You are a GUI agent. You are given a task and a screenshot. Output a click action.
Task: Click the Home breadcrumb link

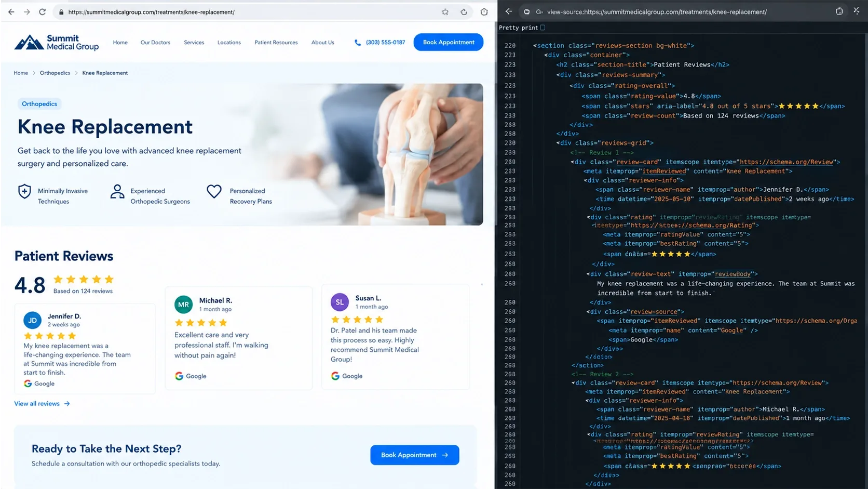(21, 73)
